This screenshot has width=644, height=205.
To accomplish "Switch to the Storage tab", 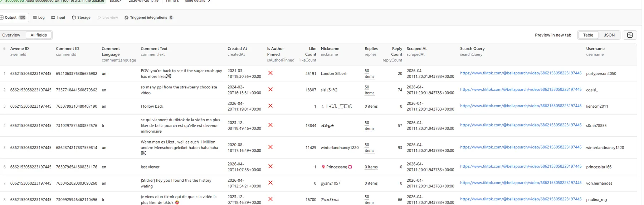I will [81, 18].
